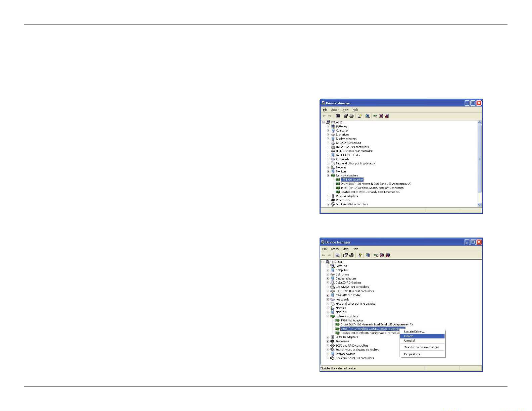Open View menu in lower Device Manager
Screen dimensions: 532x411
tap(345, 249)
